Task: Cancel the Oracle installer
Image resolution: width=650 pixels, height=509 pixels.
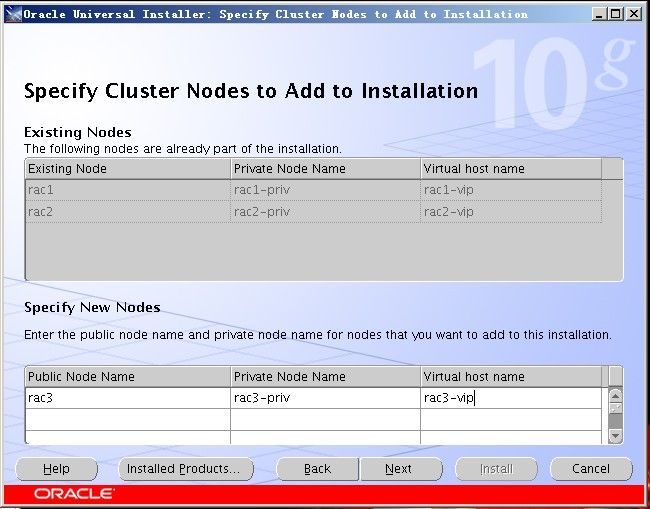Action: pos(591,469)
